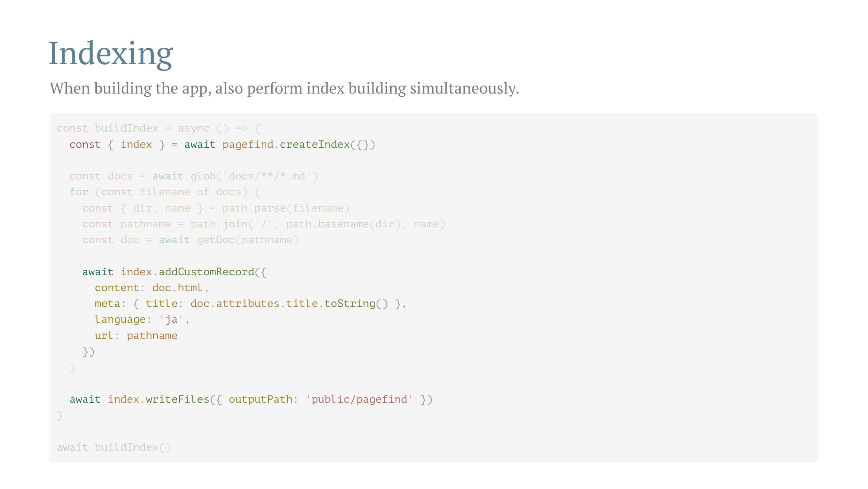Click the "language" property key
Image resolution: width=868 pixels, height=489 pixels.
click(120, 320)
